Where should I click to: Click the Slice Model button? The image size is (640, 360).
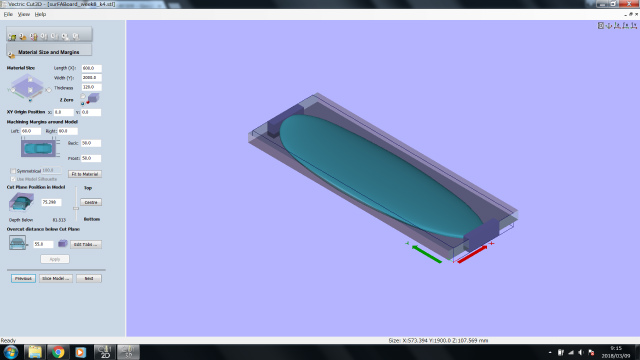pyautogui.click(x=56, y=278)
